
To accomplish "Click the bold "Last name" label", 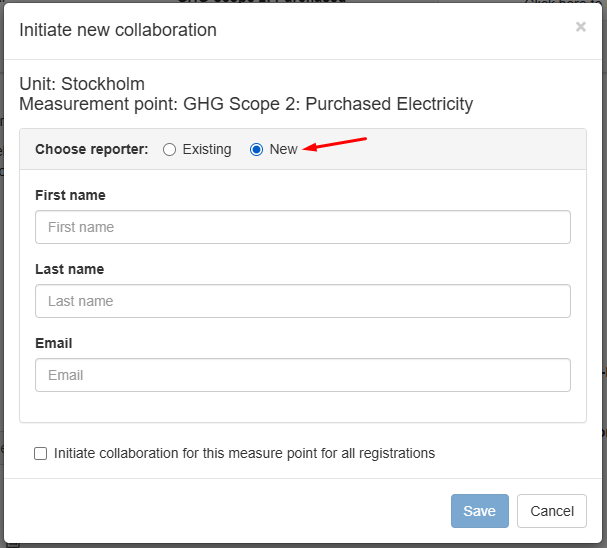I will (x=69, y=269).
